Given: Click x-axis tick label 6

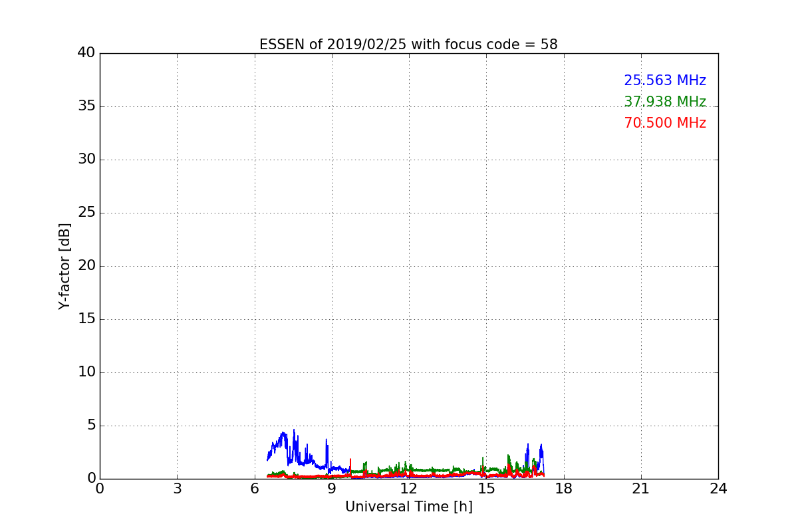Looking at the screenshot, I should point(254,489).
